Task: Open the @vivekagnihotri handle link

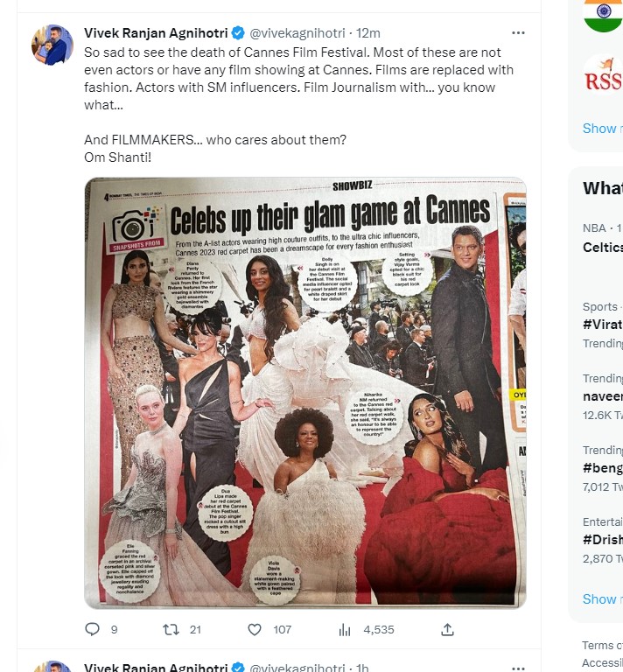Action: (297, 33)
